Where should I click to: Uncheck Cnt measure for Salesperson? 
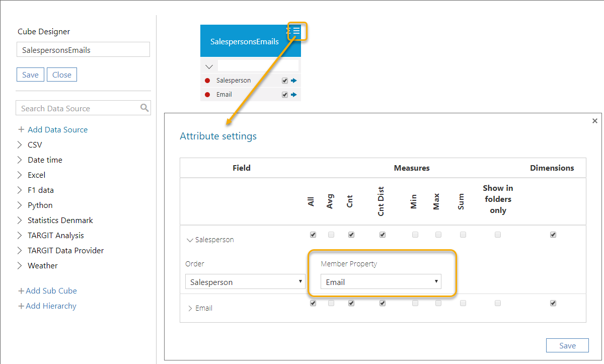[351, 235]
